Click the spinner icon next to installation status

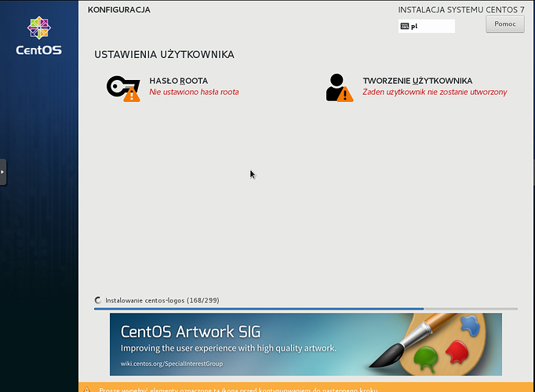coord(98,300)
